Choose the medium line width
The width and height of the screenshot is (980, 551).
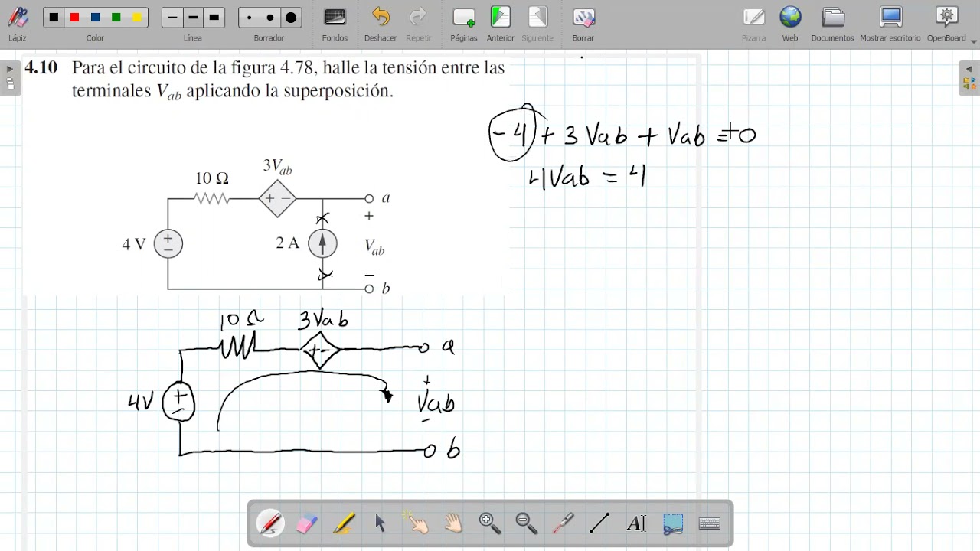click(193, 18)
